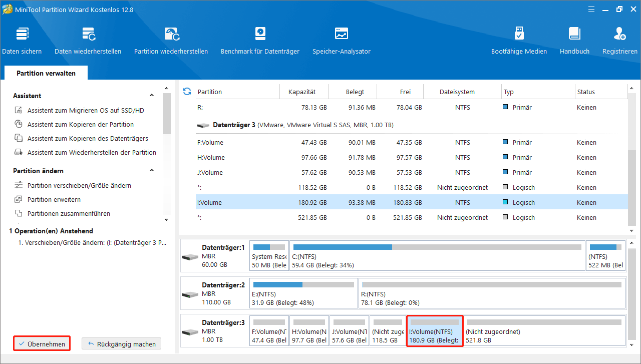Screen dimensions: 641x364
Task: Select the R: partition row
Action: [x=411, y=108]
